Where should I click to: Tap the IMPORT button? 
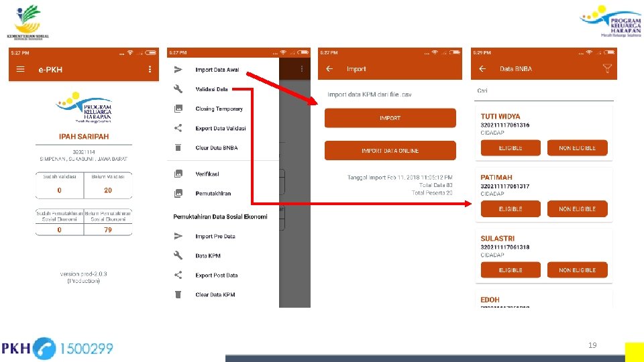(390, 118)
